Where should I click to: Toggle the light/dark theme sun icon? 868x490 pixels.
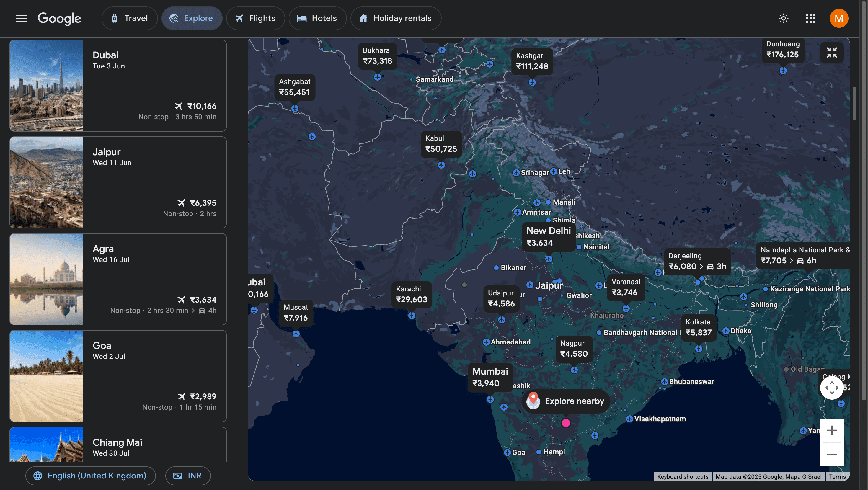point(784,18)
